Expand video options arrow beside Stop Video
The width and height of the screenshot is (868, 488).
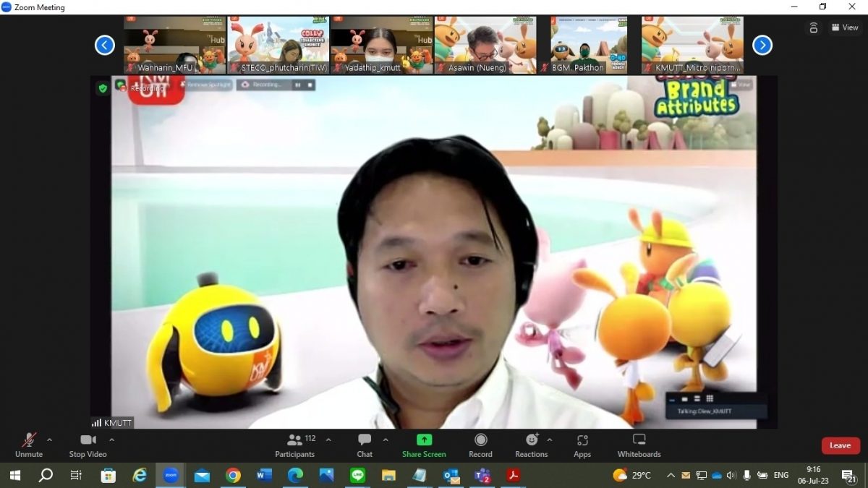coord(111,440)
